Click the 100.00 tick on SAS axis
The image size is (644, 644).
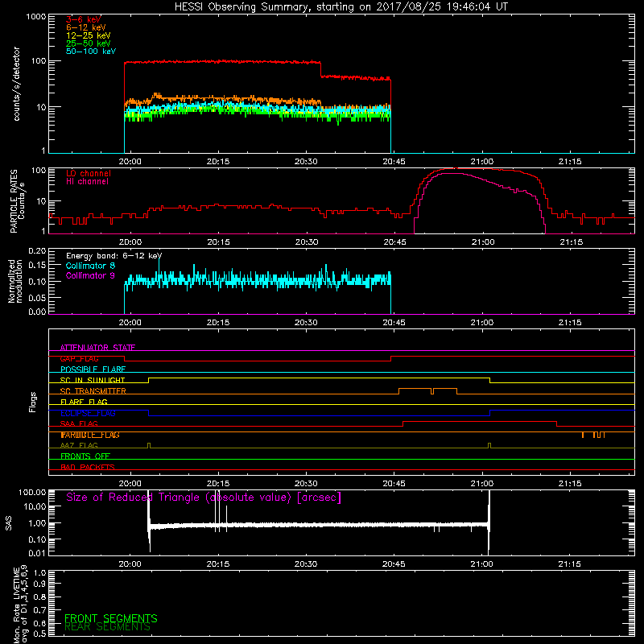(32, 493)
